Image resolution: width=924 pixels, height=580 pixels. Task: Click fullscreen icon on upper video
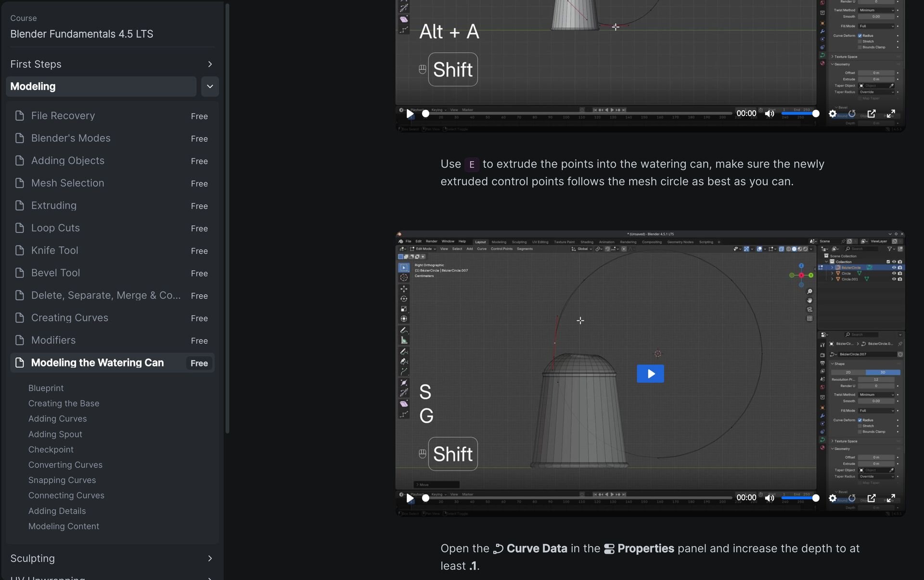(x=891, y=113)
